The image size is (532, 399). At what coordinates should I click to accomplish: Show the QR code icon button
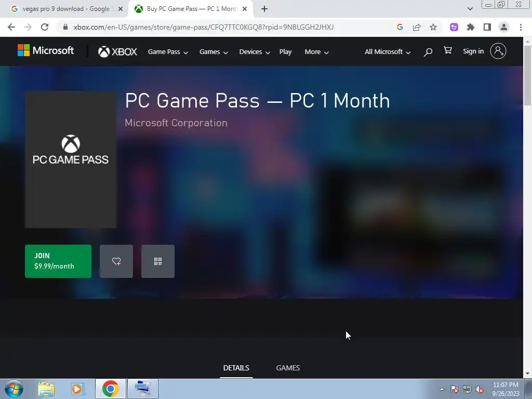click(x=158, y=261)
